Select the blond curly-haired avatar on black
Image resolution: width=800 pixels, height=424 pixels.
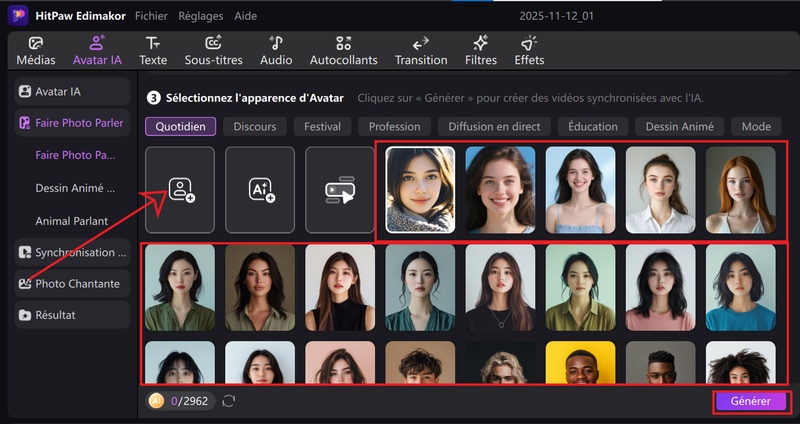pyautogui.click(x=500, y=362)
